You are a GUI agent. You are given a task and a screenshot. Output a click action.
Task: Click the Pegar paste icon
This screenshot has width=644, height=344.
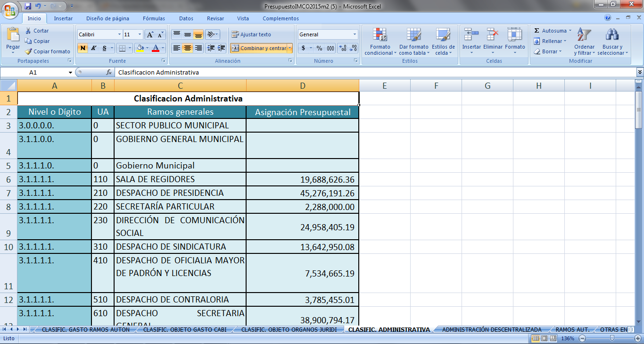coord(13,35)
